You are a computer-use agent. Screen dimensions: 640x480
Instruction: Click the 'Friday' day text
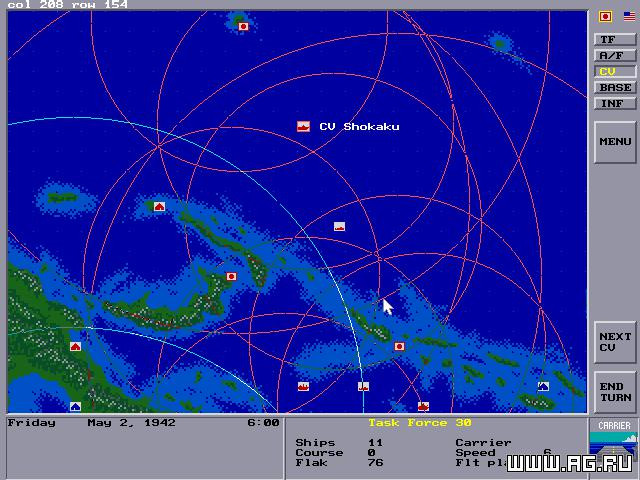tap(31, 423)
